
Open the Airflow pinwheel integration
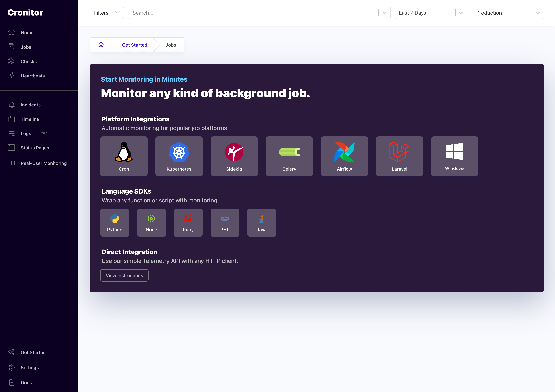pyautogui.click(x=344, y=156)
